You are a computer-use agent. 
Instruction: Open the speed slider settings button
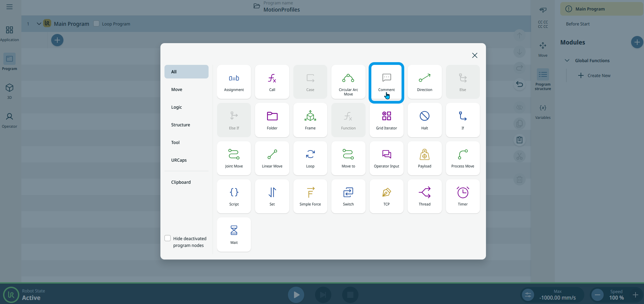pos(528,295)
